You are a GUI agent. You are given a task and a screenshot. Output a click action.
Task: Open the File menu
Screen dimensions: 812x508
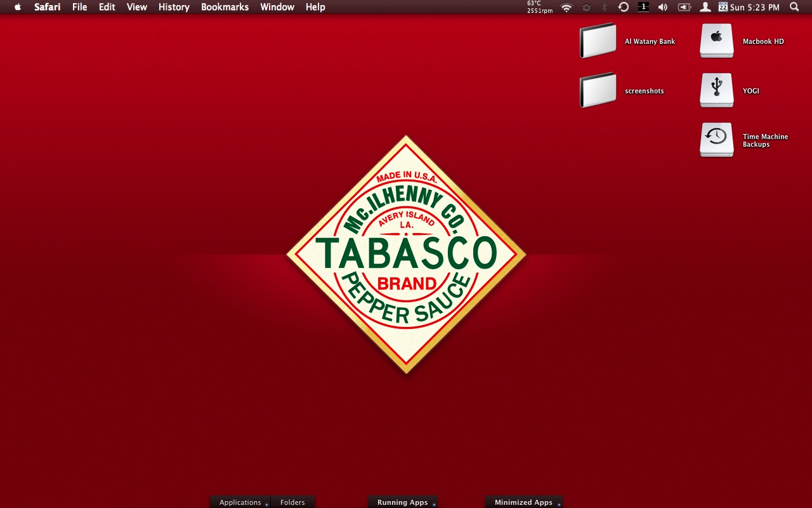[80, 7]
